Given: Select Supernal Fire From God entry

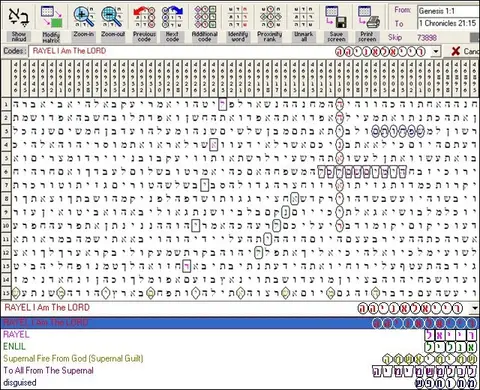Looking at the screenshot, I should [x=240, y=359].
